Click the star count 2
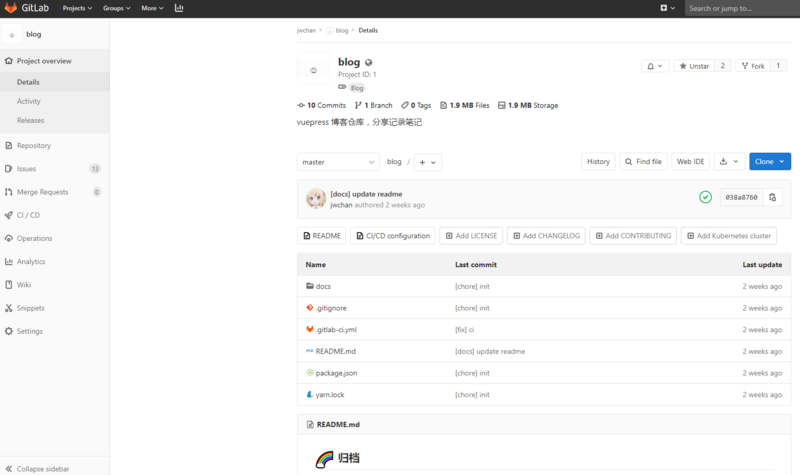 (x=722, y=66)
